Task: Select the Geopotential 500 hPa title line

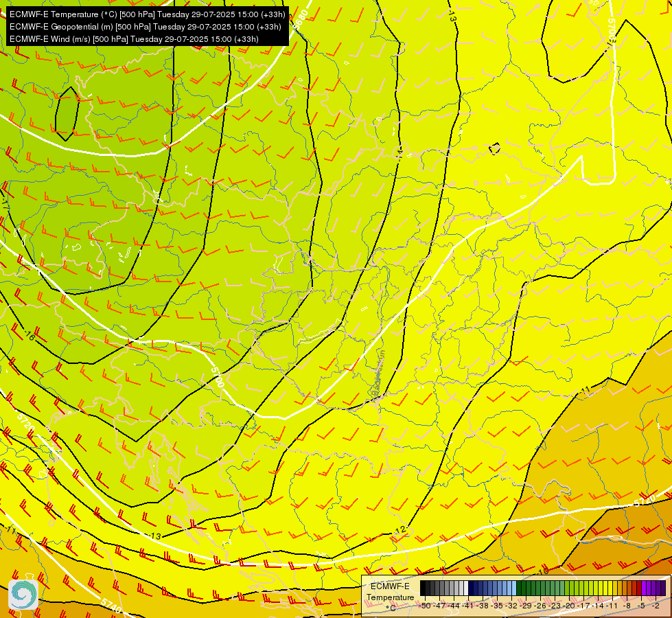Action: (x=146, y=27)
